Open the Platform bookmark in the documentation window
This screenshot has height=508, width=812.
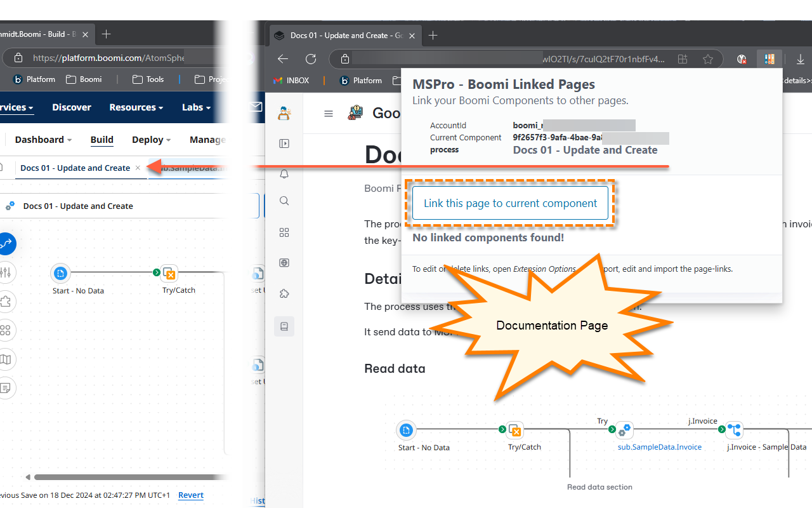361,81
